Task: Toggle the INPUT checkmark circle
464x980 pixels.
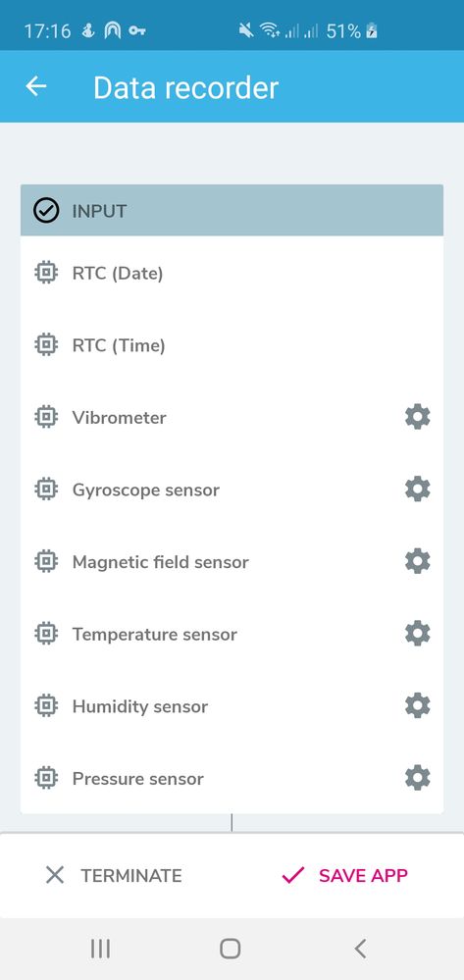Action: pyautogui.click(x=46, y=211)
